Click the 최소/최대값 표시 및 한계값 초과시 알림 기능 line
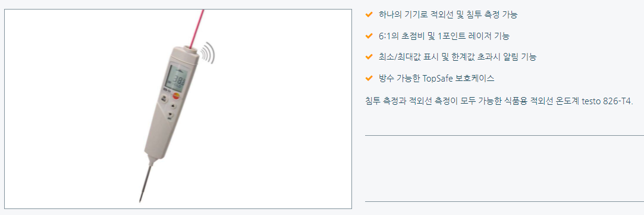The width and height of the screenshot is (644, 215). (457, 57)
